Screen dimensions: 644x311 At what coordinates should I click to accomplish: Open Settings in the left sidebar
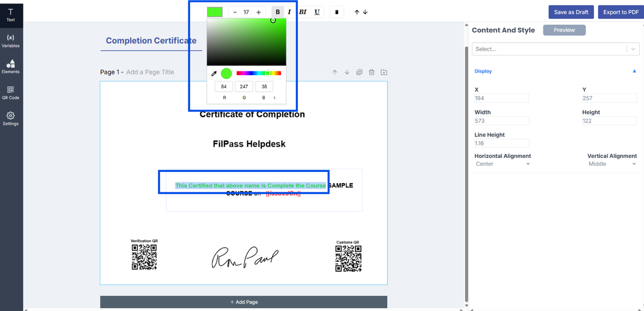pos(11,119)
